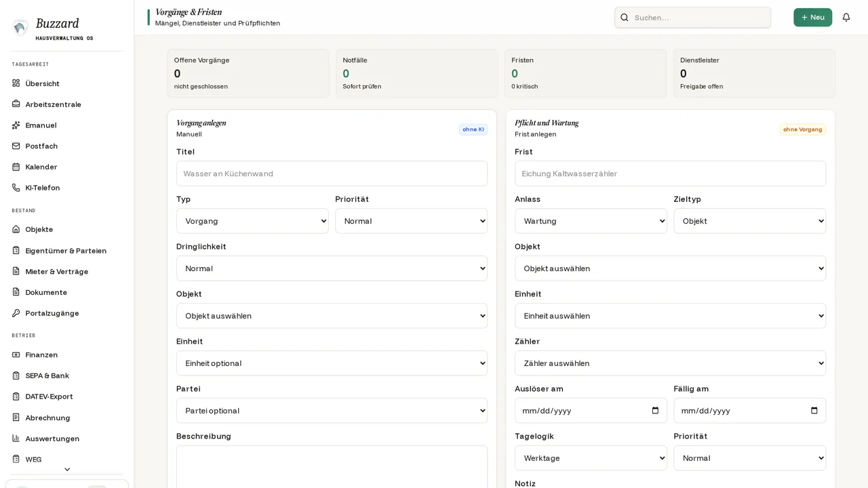Image resolution: width=868 pixels, height=488 pixels.
Task: Click the Kalender icon in sidebar
Action: point(16,167)
